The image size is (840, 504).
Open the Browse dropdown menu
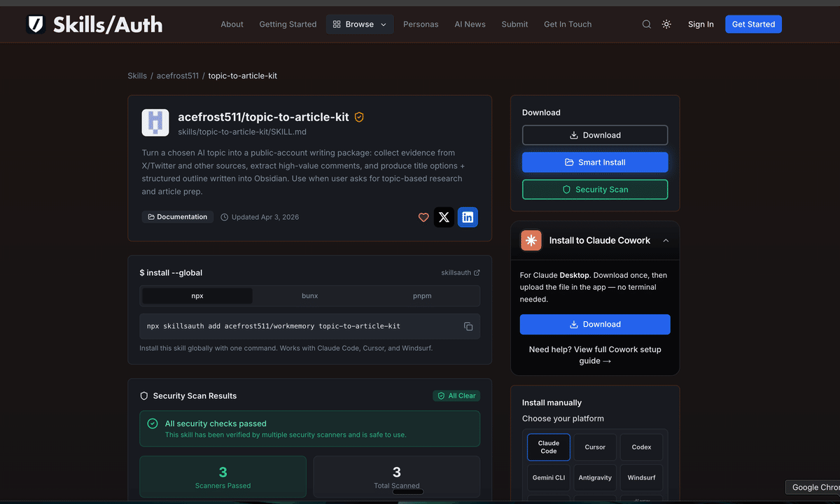[x=360, y=24]
